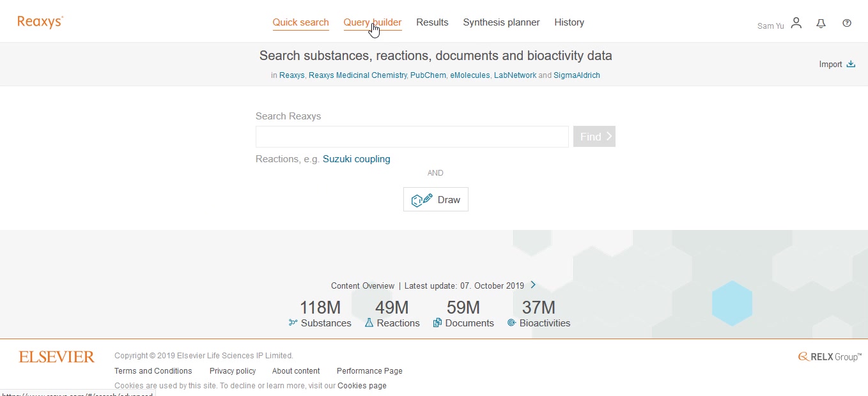Open the Draw structure editor button
Screen dimensions: 868x396
click(x=436, y=199)
